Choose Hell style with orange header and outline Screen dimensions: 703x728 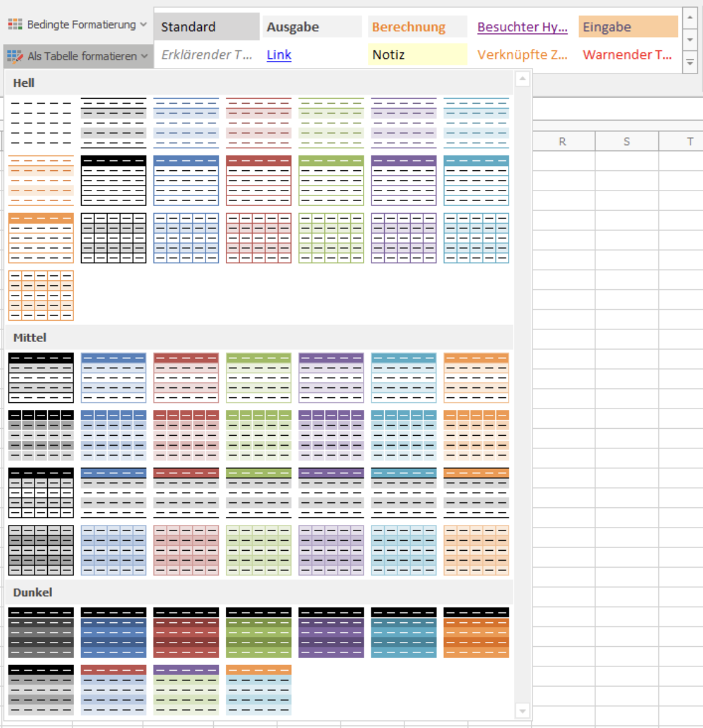41,238
